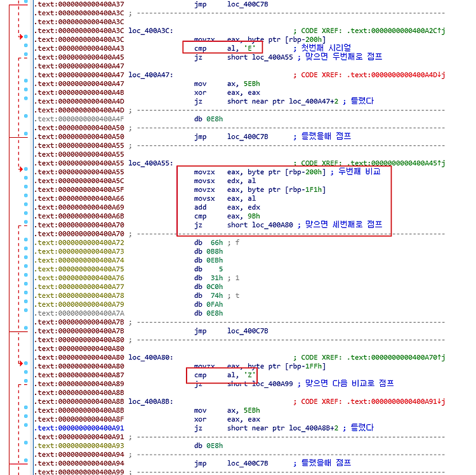
Task: Select mov ax, 5EBh at 400A8B
Action: pos(227,410)
